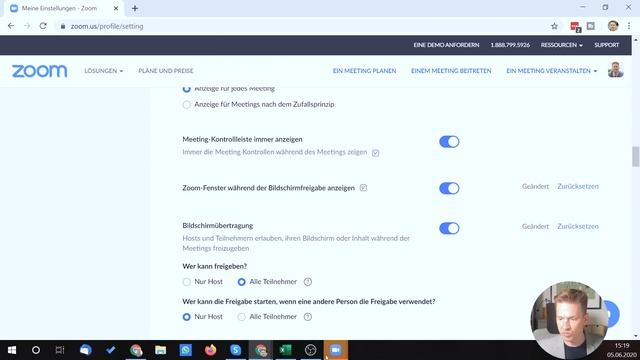Click the page vertical scrollbar thumb

635,156
